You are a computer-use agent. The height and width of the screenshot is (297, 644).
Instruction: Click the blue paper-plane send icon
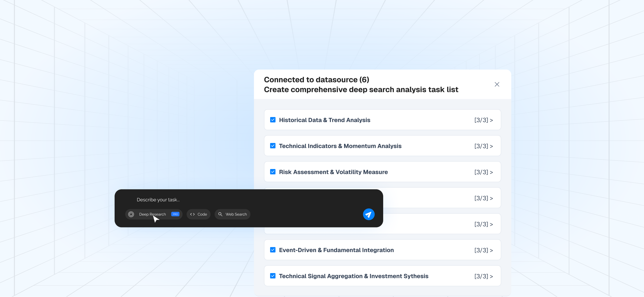pos(368,214)
